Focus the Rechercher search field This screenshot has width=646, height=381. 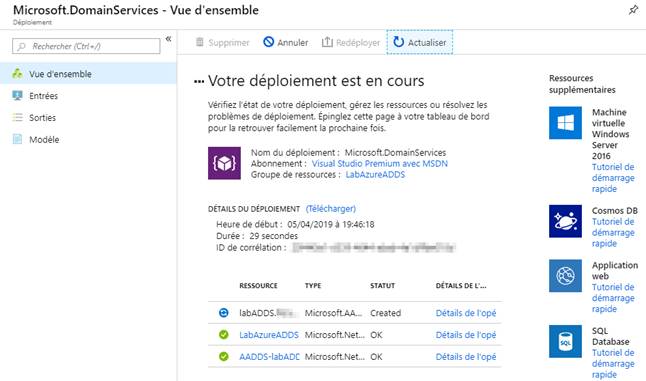pyautogui.click(x=86, y=46)
